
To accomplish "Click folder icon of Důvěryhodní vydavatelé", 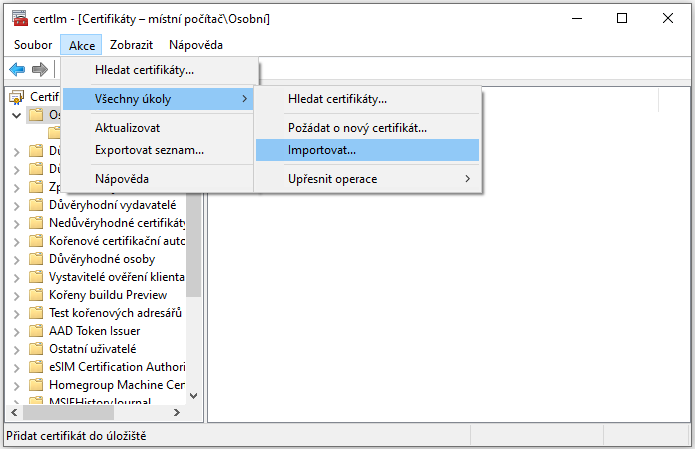I will pyautogui.click(x=36, y=205).
